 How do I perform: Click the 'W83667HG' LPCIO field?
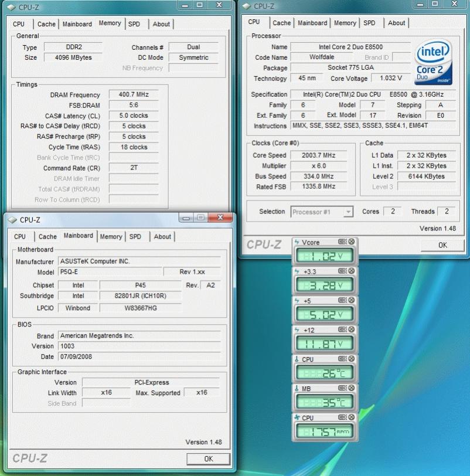(x=141, y=308)
